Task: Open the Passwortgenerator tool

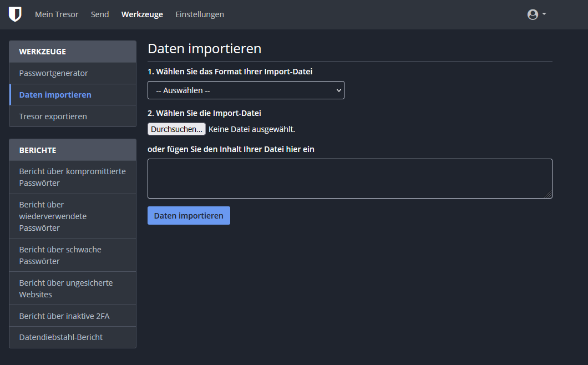Action: [54, 73]
